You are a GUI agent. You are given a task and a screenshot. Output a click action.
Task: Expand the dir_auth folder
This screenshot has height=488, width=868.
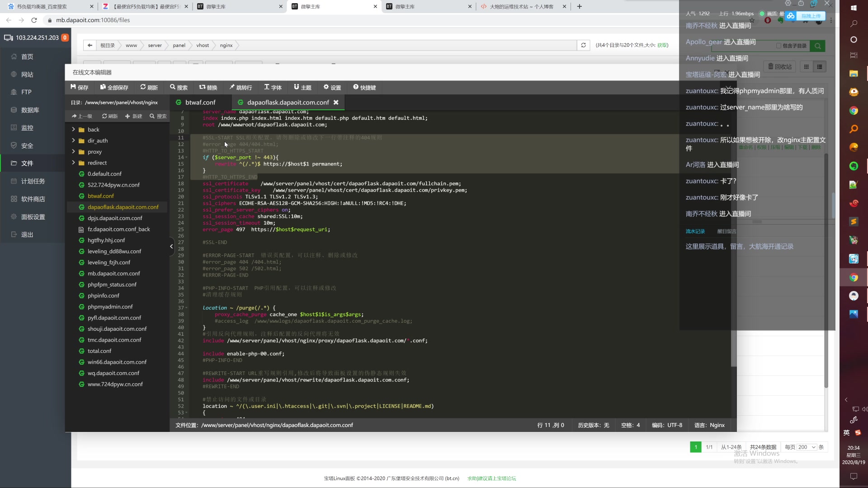pos(73,141)
